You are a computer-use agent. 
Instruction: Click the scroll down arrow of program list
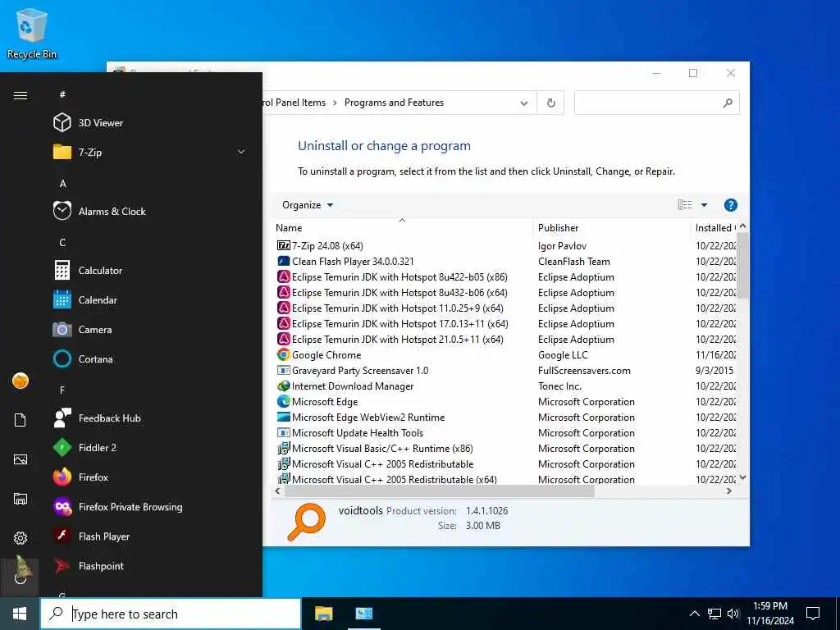tap(742, 477)
